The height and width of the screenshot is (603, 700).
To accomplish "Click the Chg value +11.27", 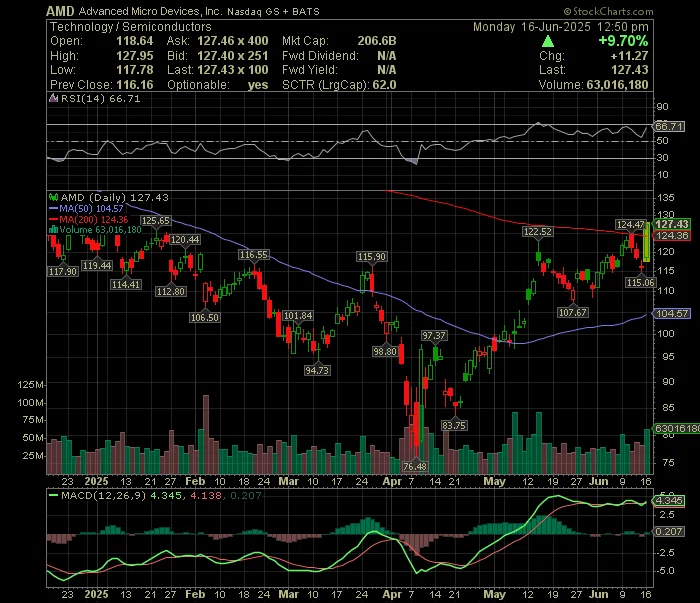I will 629,56.
